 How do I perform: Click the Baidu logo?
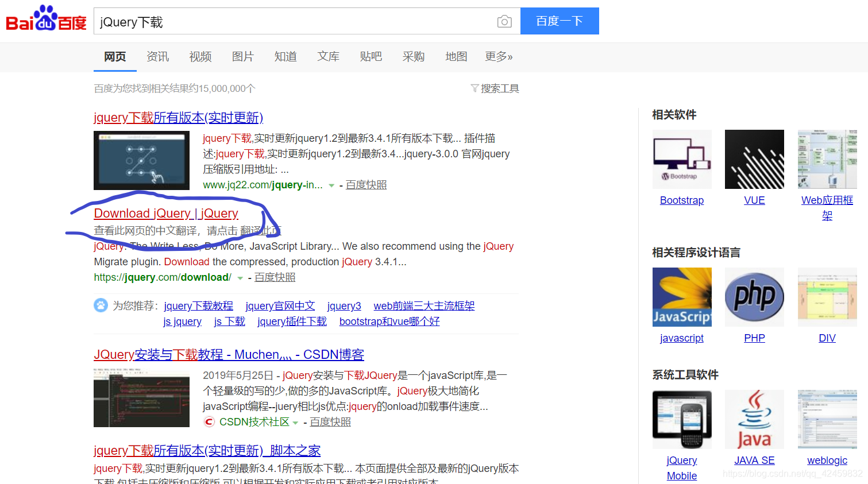coord(46,18)
